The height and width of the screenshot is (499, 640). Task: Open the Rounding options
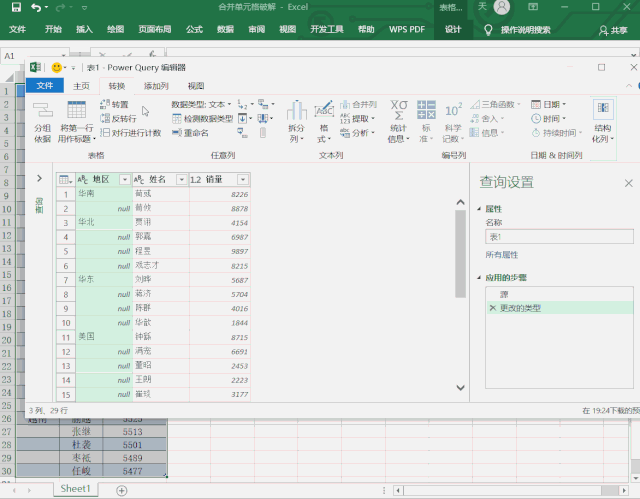[x=487, y=119]
